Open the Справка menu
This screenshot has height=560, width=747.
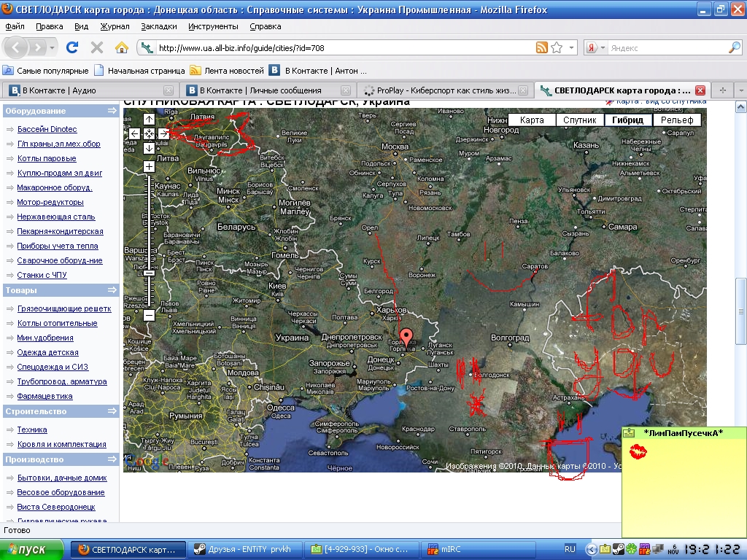point(266,26)
